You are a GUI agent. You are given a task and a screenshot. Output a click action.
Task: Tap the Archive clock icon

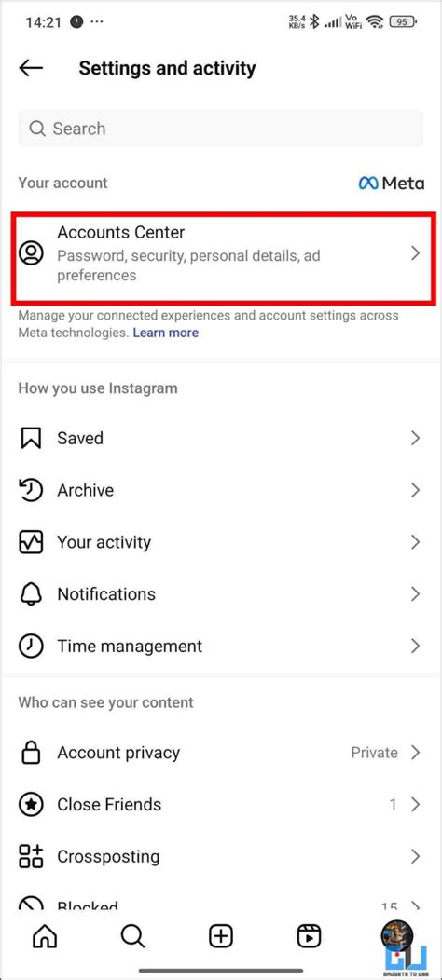31,490
